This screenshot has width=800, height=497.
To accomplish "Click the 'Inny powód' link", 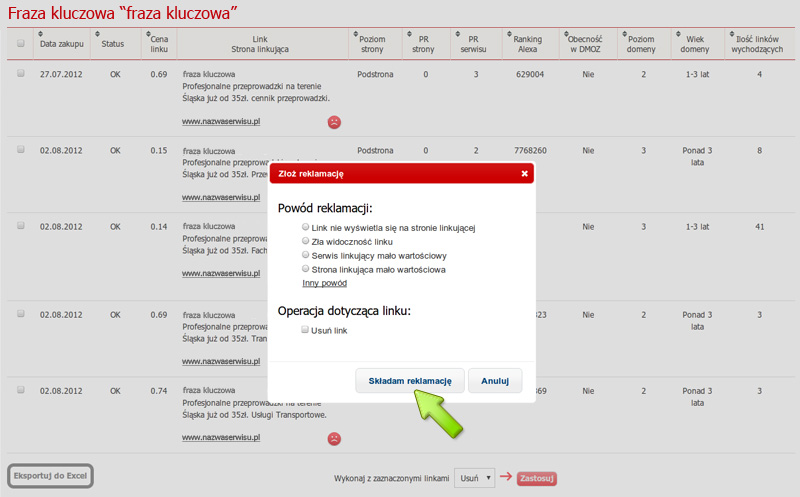I will click(x=324, y=284).
